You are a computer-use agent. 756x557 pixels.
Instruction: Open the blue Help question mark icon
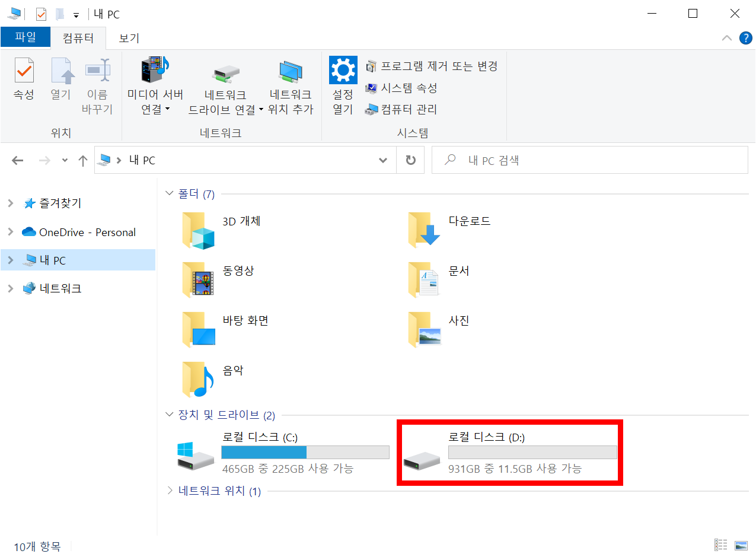click(x=746, y=38)
